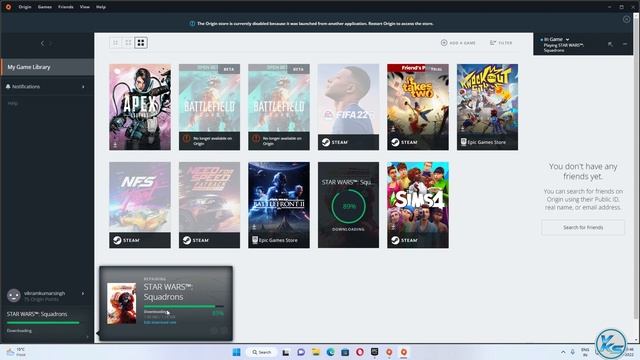640x360 pixels.
Task: Open Squadrons box art in download popup
Action: [121, 303]
